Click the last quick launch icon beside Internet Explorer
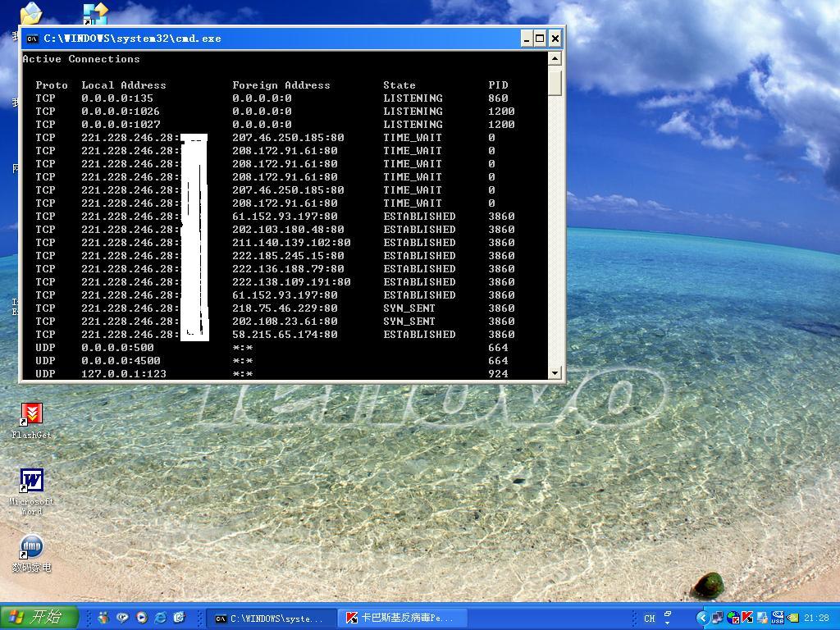The image size is (840, 630). pos(179,618)
